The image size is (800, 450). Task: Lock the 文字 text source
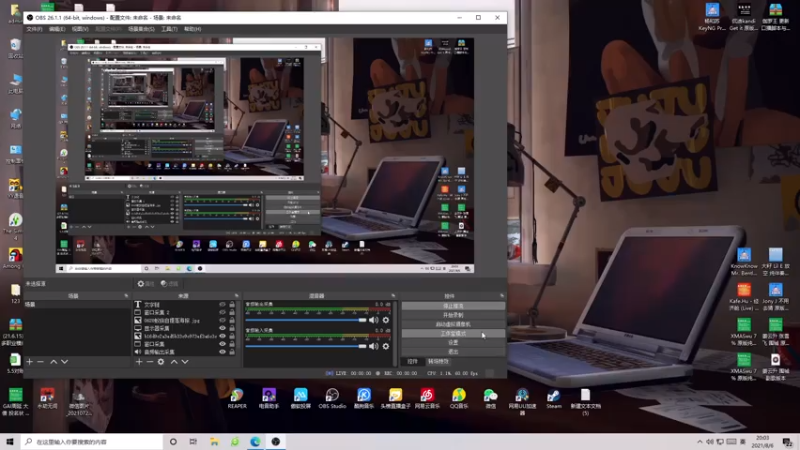pos(232,305)
